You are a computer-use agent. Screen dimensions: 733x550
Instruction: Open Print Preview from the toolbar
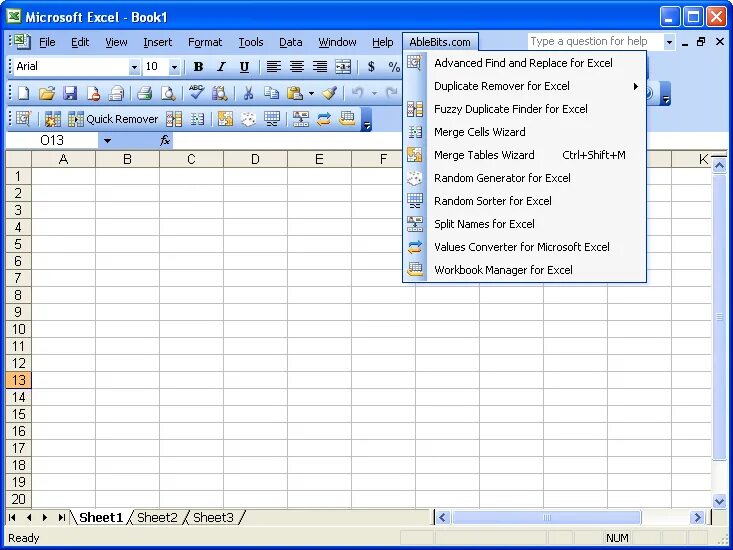[x=168, y=93]
